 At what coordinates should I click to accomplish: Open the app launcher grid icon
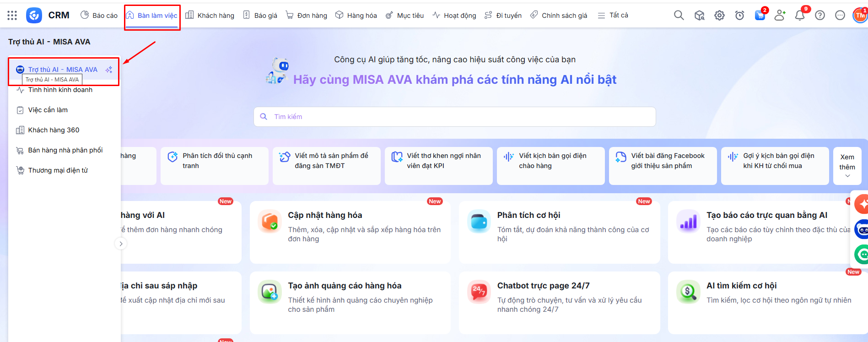(x=12, y=16)
